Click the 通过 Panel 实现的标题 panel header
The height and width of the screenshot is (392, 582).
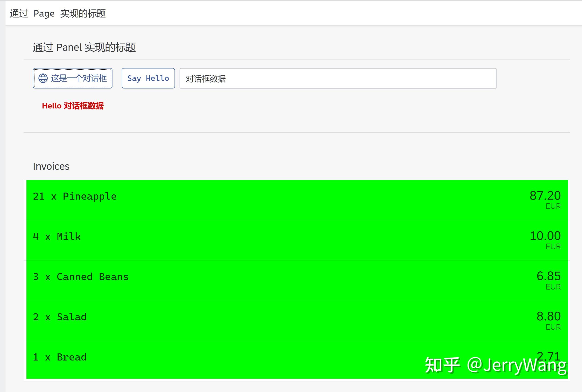(x=84, y=47)
